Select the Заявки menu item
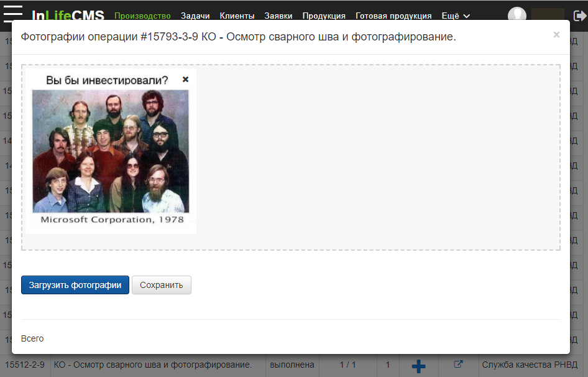 278,16
